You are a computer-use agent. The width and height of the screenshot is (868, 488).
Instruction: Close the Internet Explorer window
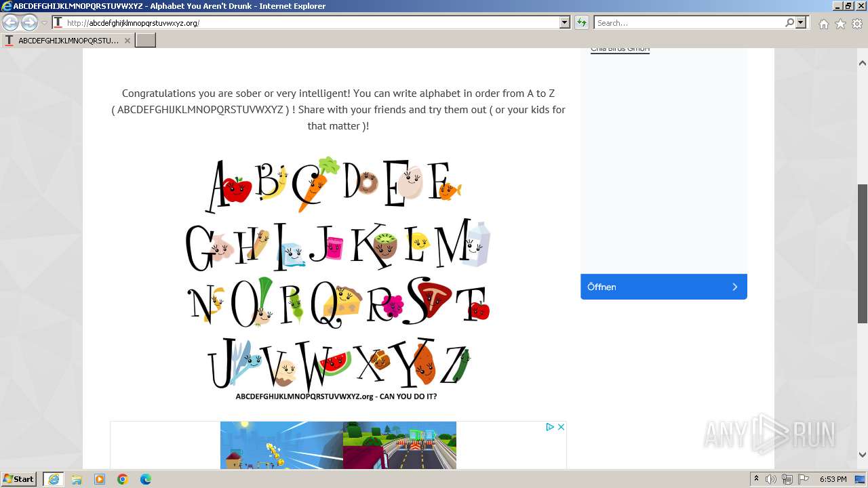pos(860,6)
